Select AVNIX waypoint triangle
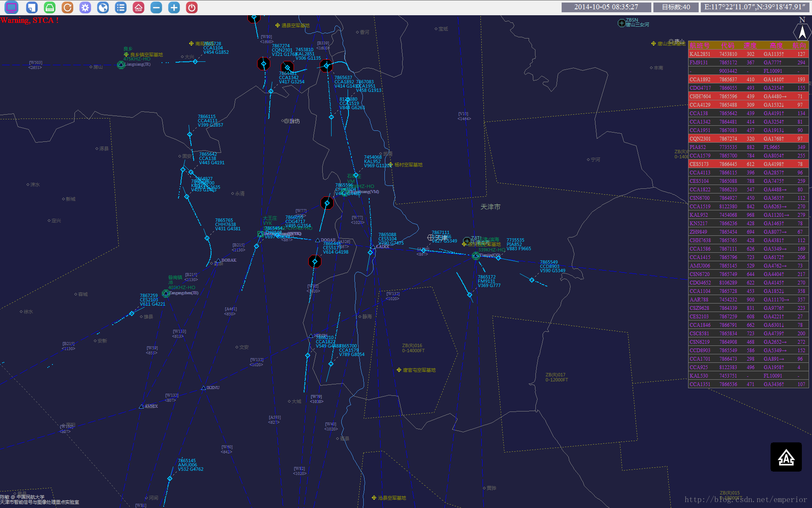812x508 pixels. pos(141,406)
